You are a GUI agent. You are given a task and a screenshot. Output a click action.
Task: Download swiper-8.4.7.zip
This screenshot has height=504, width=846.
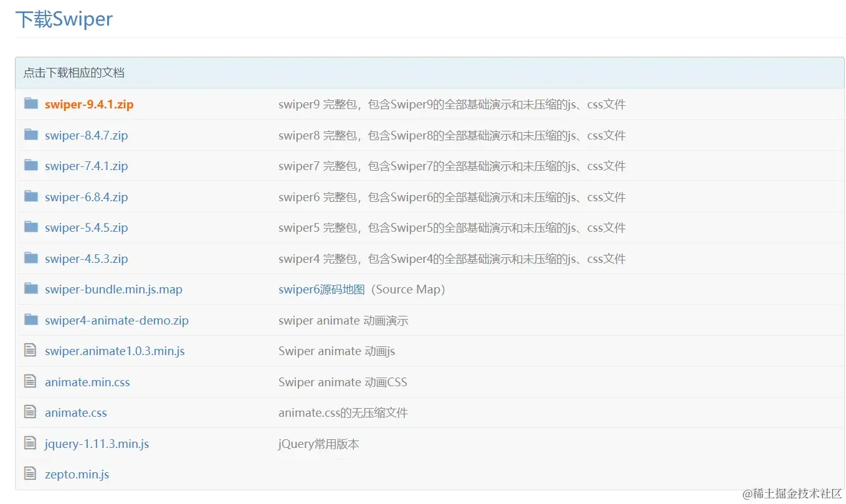click(87, 135)
